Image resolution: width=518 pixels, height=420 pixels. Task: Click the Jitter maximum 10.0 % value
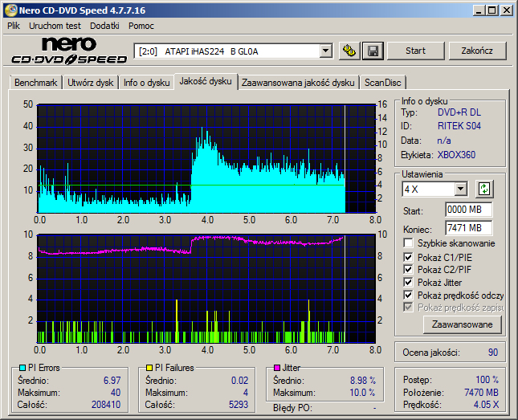[362, 393]
